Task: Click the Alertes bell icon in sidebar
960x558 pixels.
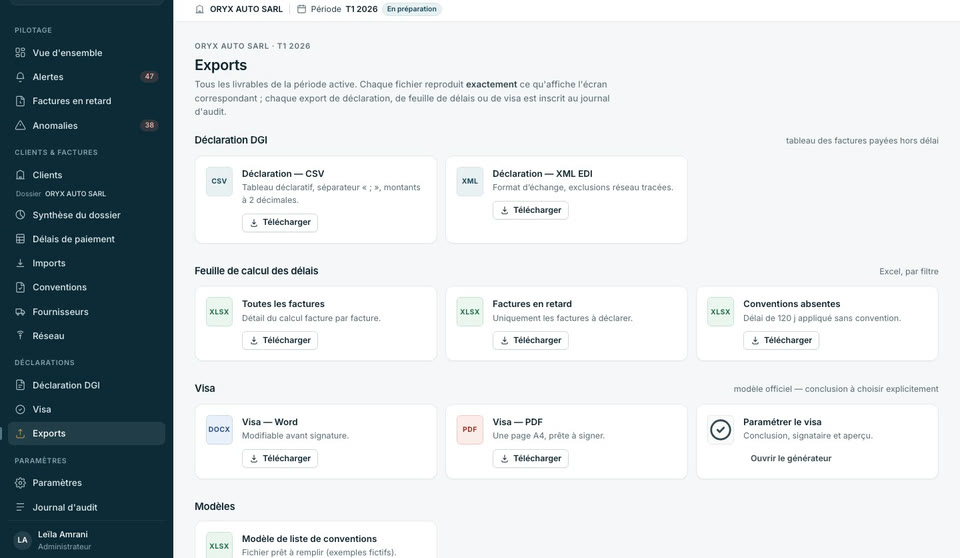Action: 20,77
